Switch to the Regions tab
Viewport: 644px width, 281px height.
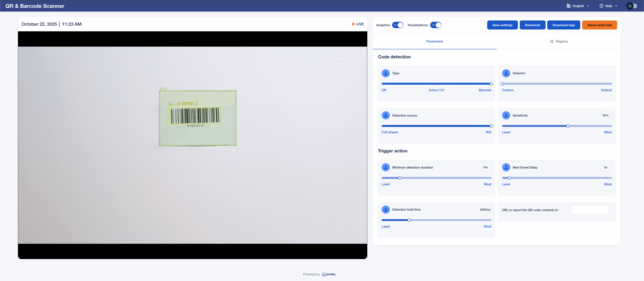[x=559, y=41]
